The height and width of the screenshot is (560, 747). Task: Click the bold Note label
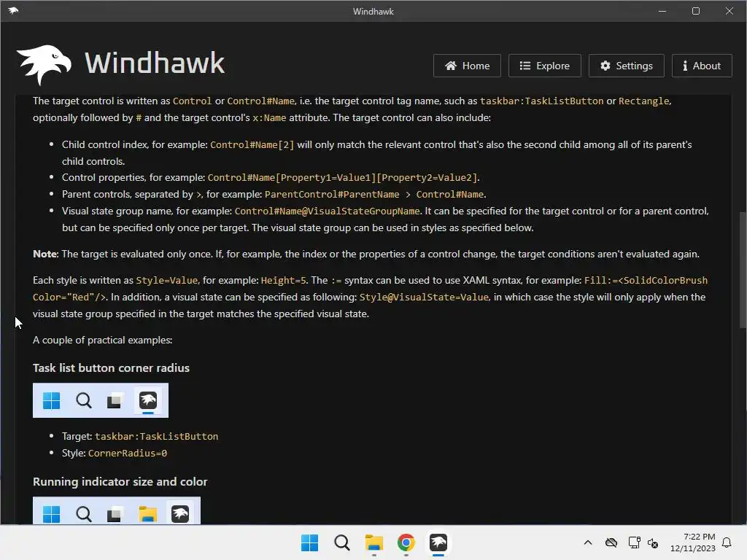[44, 254]
